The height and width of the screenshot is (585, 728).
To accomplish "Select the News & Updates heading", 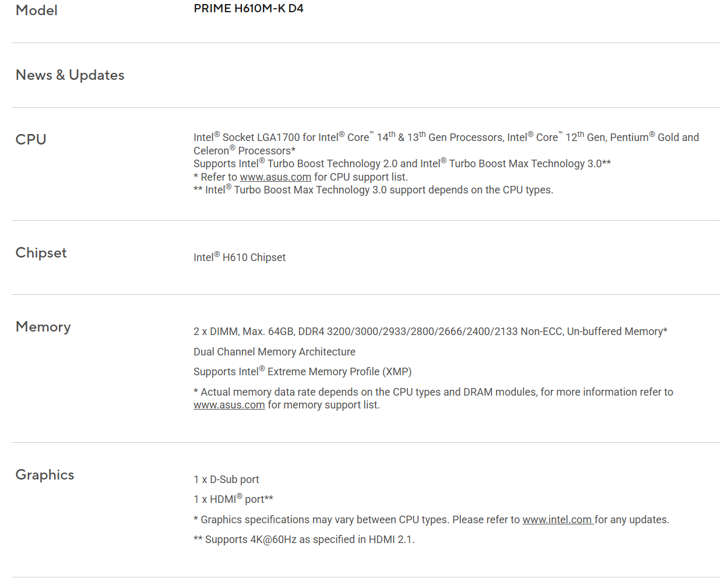I will (x=70, y=75).
